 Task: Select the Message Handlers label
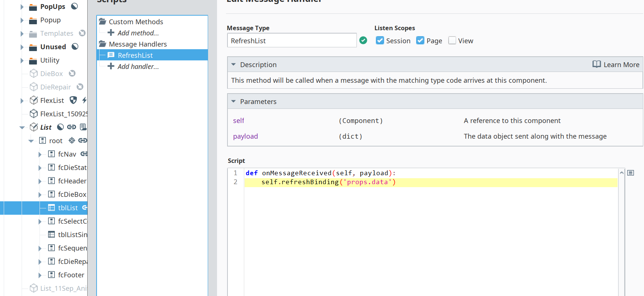click(x=138, y=44)
